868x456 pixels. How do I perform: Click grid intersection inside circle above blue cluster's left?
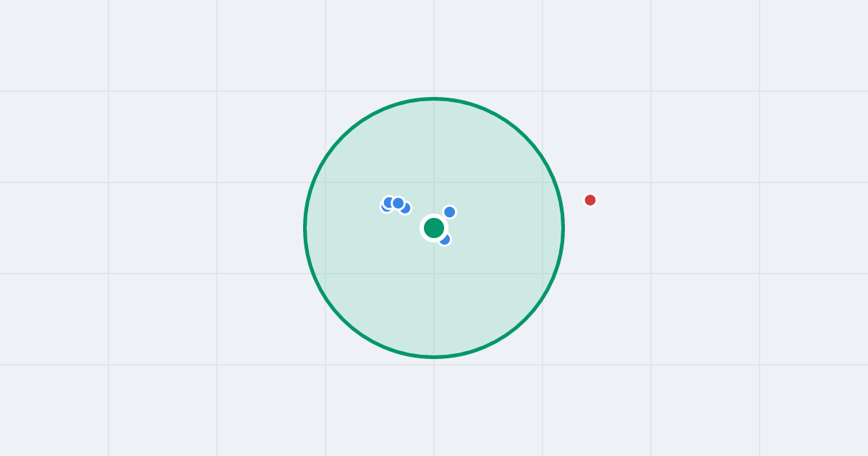325,182
